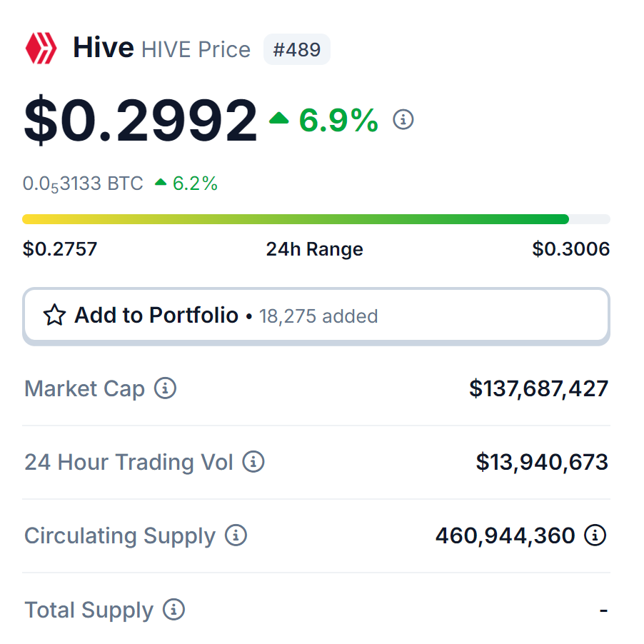Click the star icon in Add to Portfolio

pyautogui.click(x=54, y=315)
